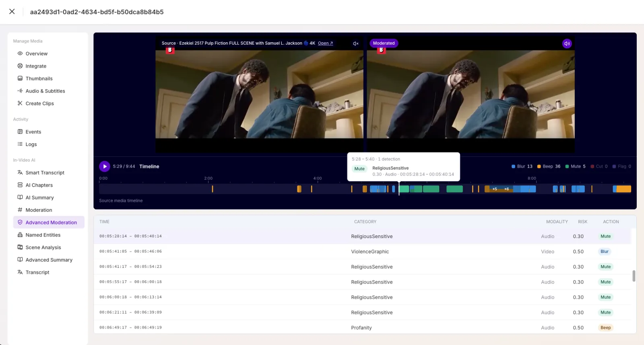This screenshot has width=644, height=345.
Task: Click the source video preview frame
Action: (259, 94)
